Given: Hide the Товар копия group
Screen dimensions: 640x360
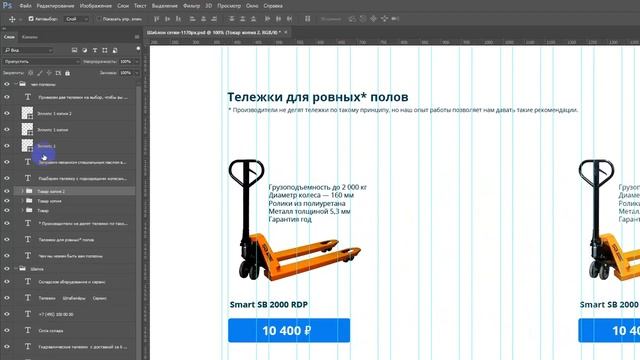Looking at the screenshot, I should pos(7,201).
